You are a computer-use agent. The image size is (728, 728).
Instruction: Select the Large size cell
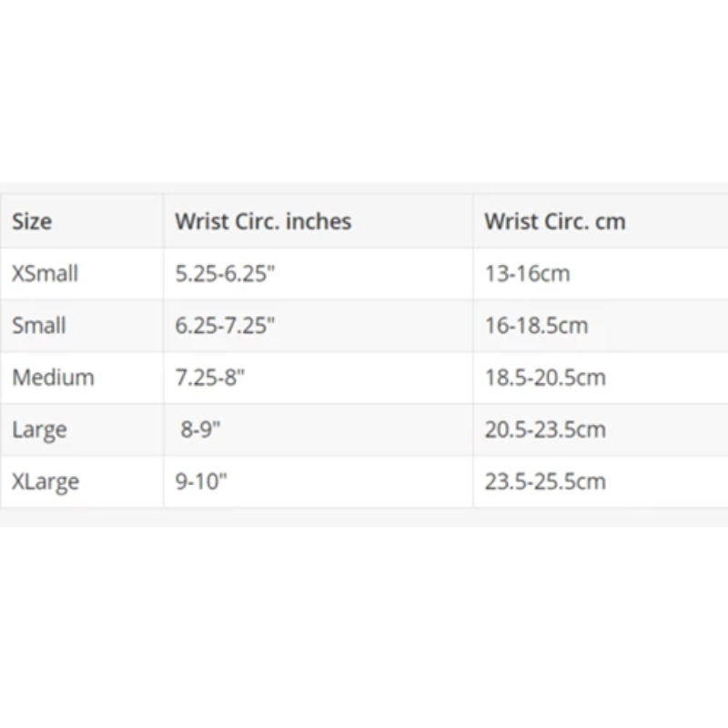click(39, 430)
